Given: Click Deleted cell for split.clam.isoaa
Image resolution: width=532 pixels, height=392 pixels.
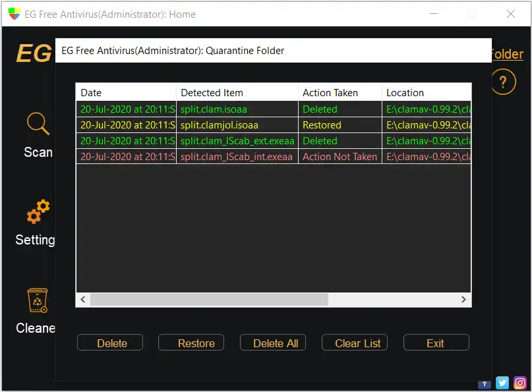Looking at the screenshot, I should point(340,109).
